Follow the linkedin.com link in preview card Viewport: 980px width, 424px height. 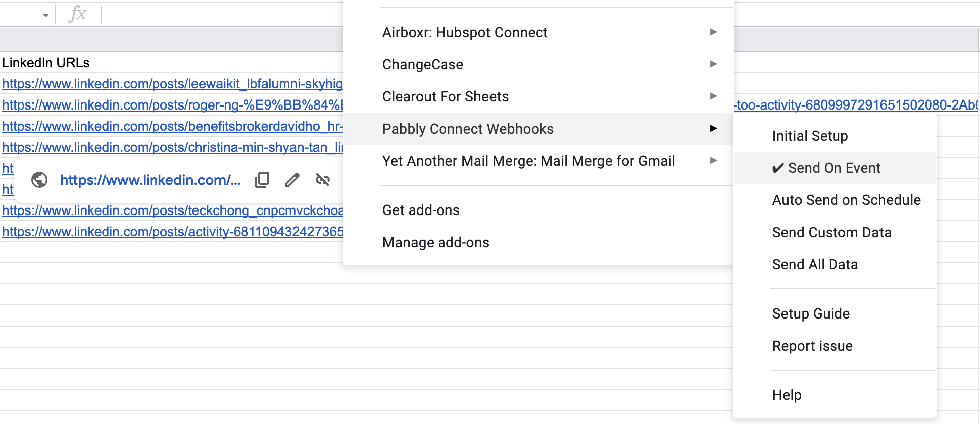(150, 180)
